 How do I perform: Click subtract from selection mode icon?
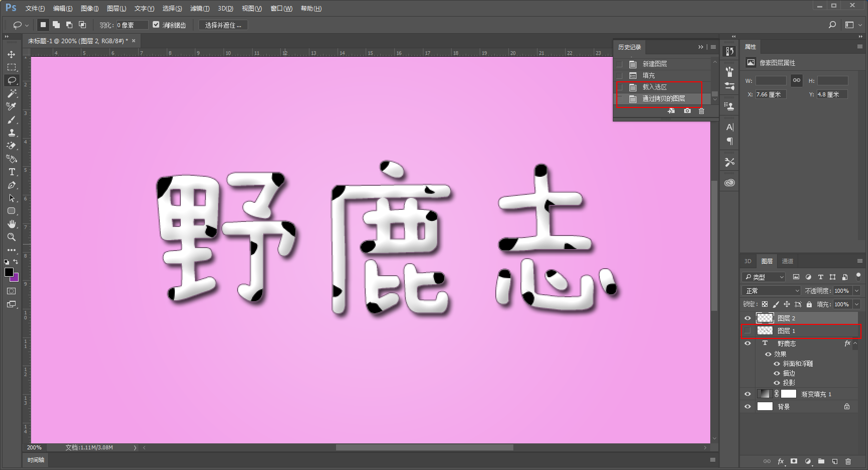(69, 25)
